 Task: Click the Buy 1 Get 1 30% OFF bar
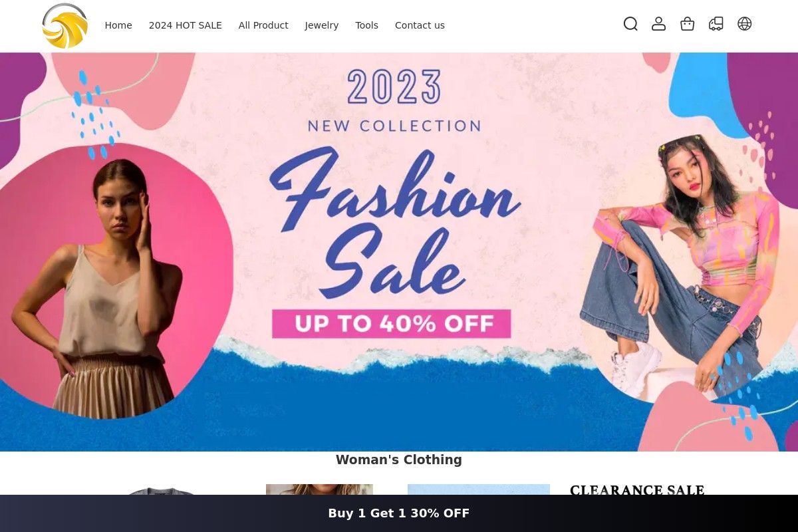[399, 513]
